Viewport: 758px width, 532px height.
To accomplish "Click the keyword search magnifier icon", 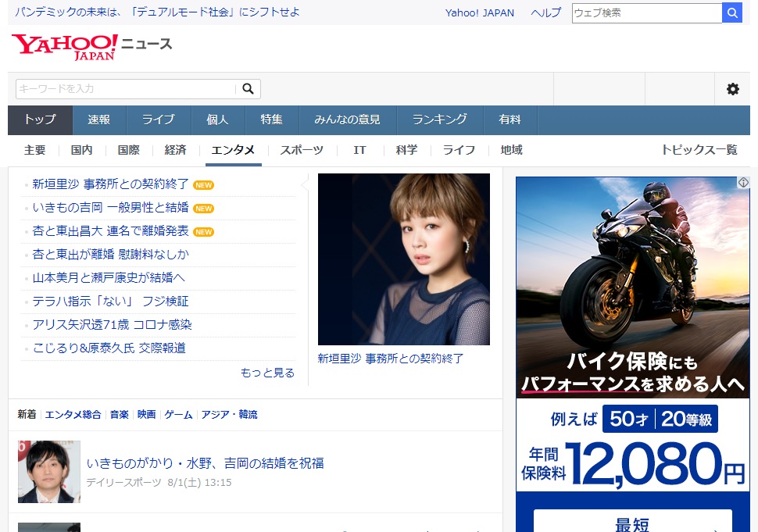I will point(248,89).
